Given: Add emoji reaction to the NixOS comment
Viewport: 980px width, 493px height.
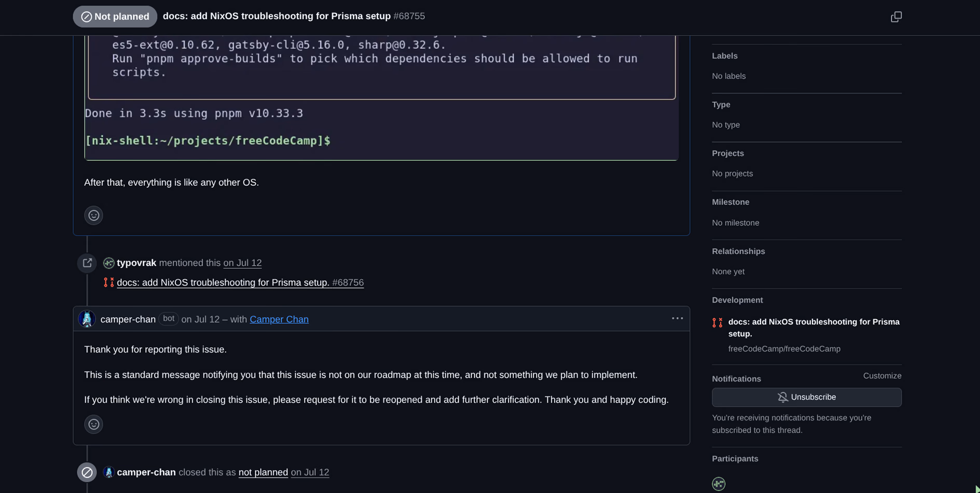Looking at the screenshot, I should click(93, 215).
